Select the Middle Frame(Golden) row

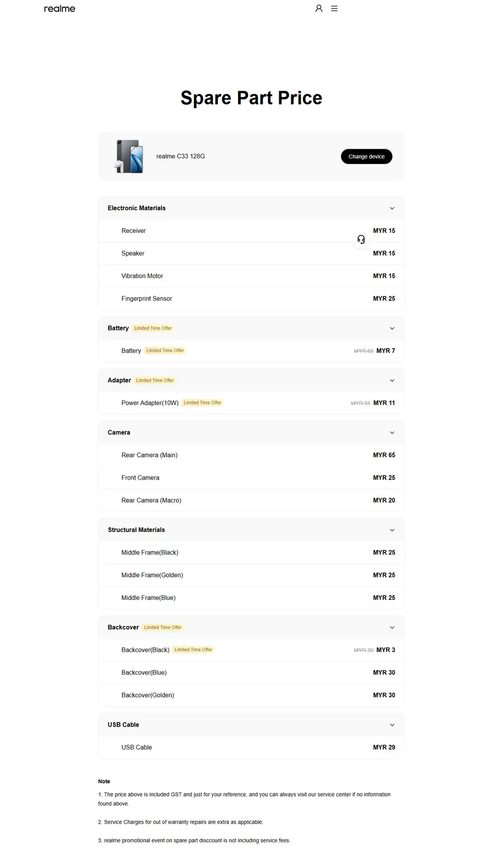(251, 575)
